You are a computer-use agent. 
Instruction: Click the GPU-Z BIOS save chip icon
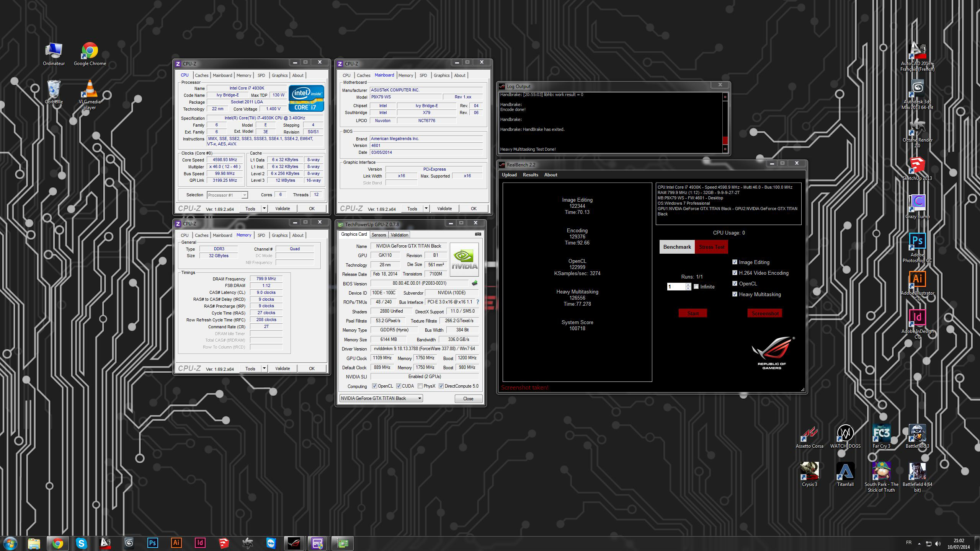(x=475, y=283)
